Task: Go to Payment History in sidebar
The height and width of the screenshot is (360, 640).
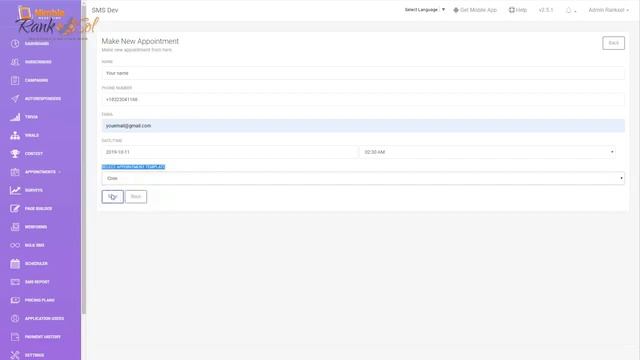Action: pyautogui.click(x=42, y=337)
